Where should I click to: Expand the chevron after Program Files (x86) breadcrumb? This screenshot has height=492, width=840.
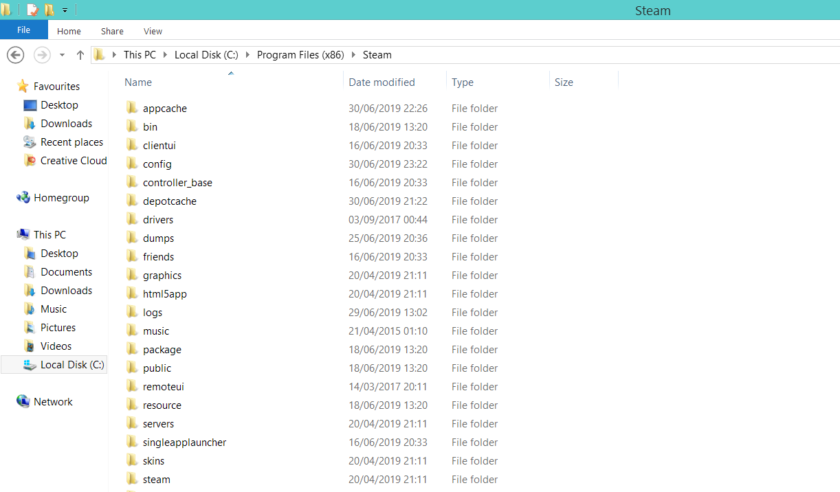354,55
